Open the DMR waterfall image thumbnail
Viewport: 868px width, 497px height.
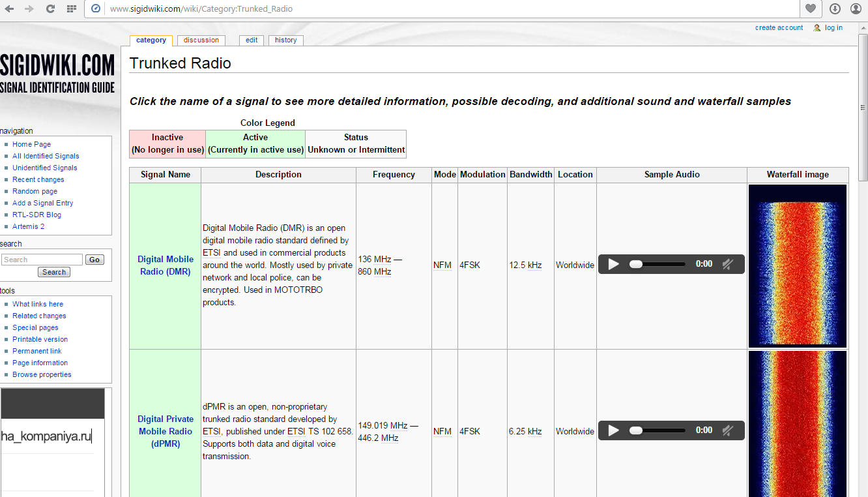click(797, 265)
